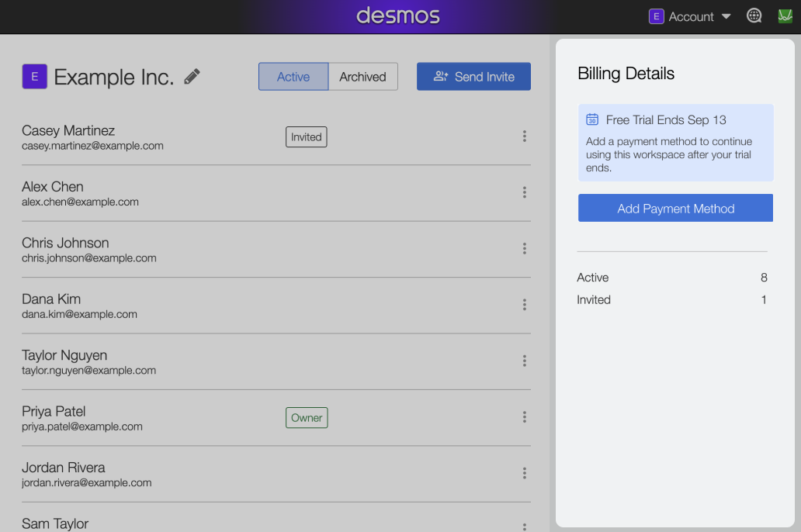The height and width of the screenshot is (532, 801).
Task: Select the email dana.kim@example.com
Action: coord(79,315)
